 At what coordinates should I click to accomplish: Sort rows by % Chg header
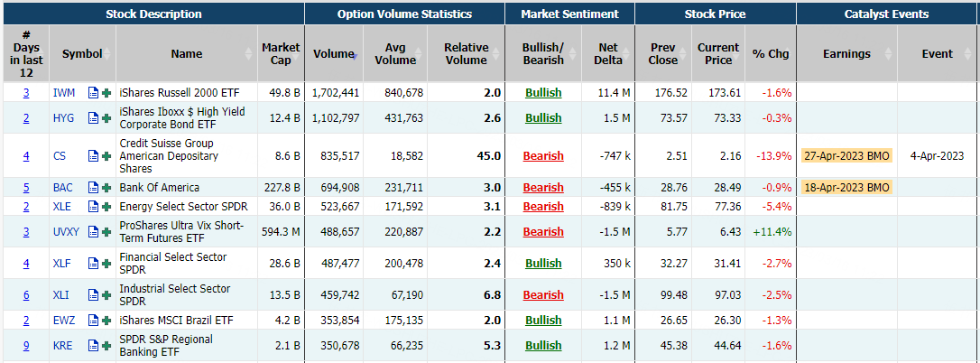(x=771, y=53)
